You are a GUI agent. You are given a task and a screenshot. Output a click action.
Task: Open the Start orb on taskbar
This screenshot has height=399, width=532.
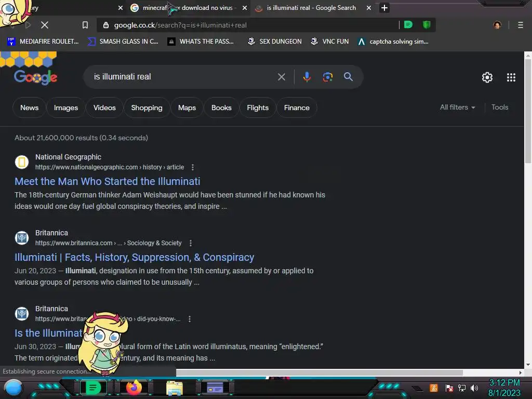pyautogui.click(x=14, y=389)
